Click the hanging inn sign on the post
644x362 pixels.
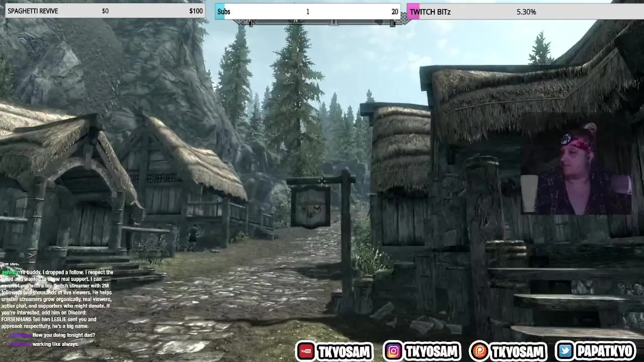click(x=310, y=206)
